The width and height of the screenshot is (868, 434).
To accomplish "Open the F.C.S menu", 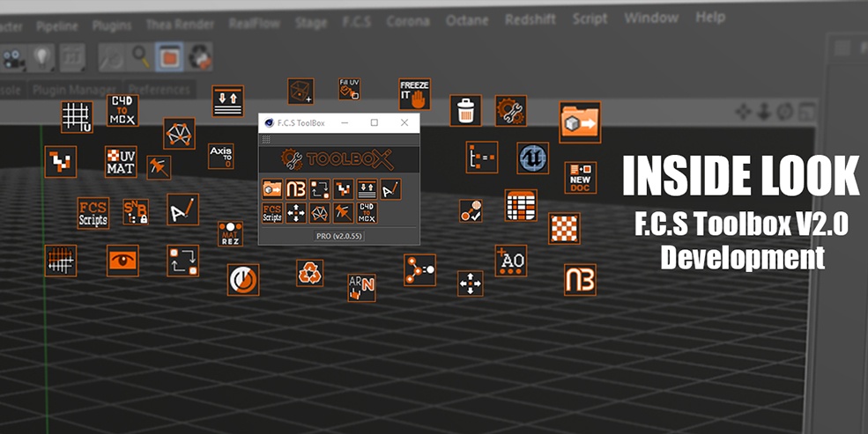I will click(x=357, y=22).
